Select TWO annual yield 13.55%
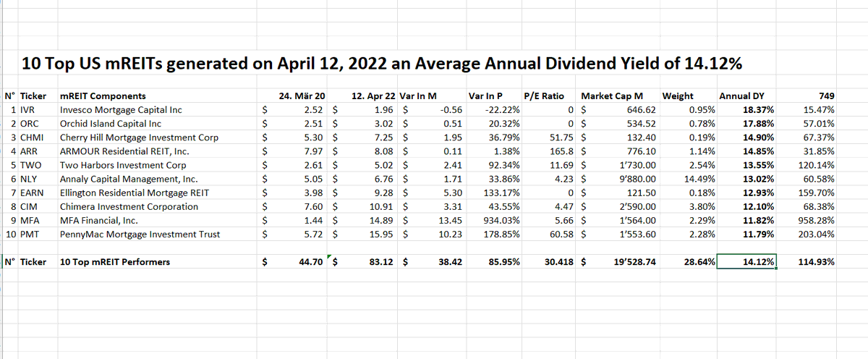 (x=758, y=165)
